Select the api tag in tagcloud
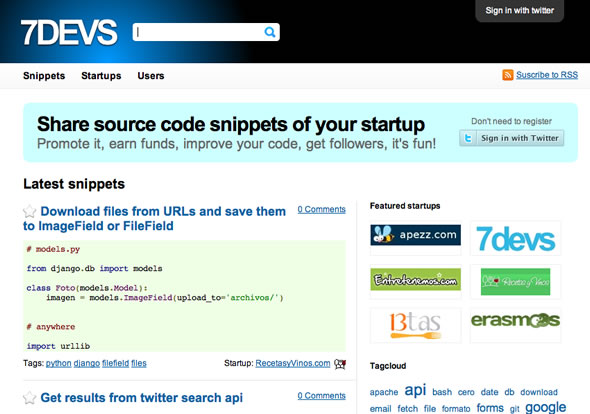Screen dimensions: 590x414 [x=415, y=390]
